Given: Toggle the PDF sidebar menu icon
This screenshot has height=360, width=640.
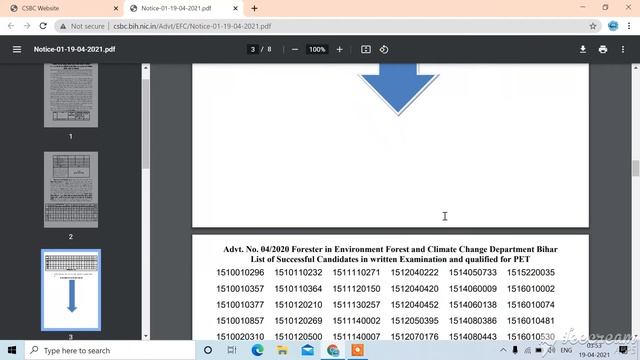Looking at the screenshot, I should coord(17,49).
